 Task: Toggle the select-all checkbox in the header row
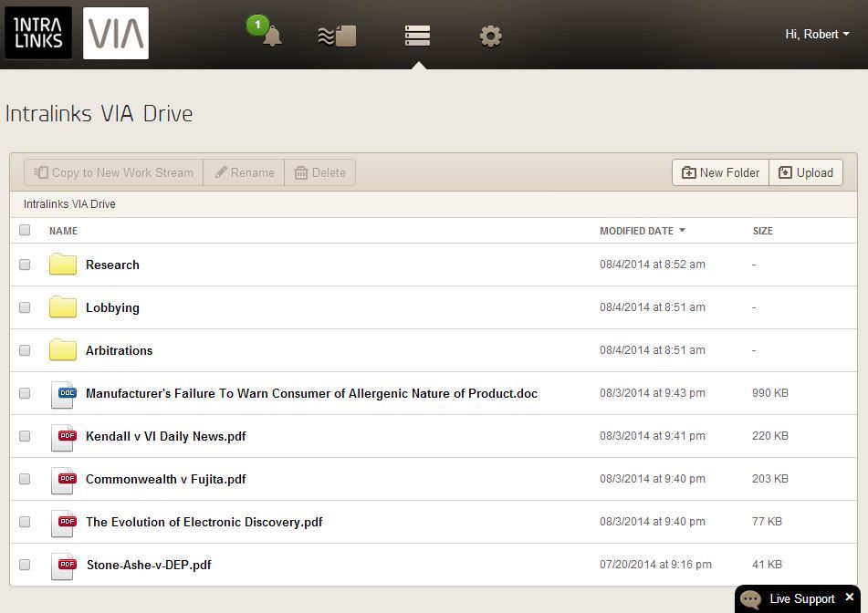25,230
